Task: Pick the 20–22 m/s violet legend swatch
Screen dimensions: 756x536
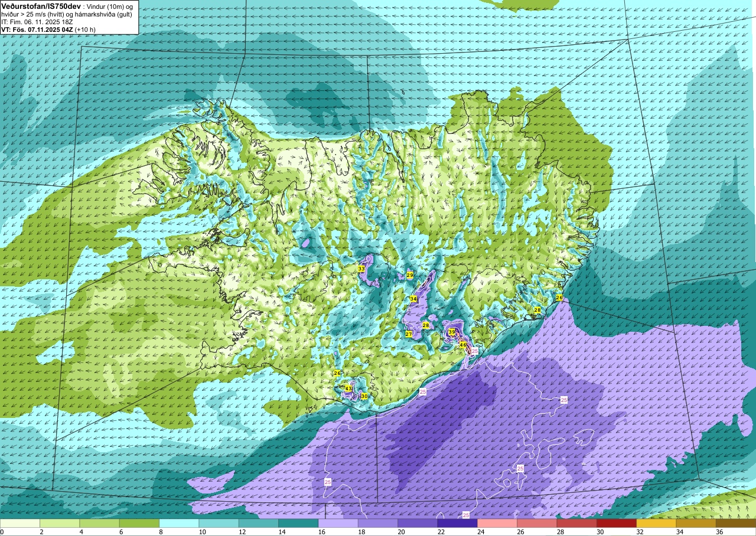Action: 418,523
